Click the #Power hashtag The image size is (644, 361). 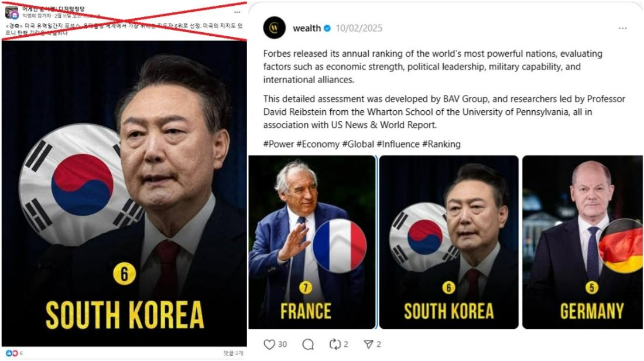[x=278, y=144]
